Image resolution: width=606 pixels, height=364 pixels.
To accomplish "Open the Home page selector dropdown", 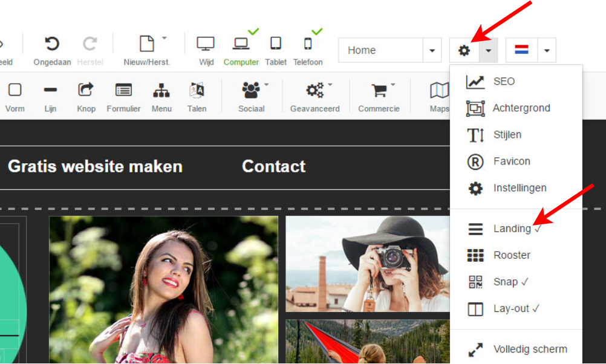I will coord(433,50).
